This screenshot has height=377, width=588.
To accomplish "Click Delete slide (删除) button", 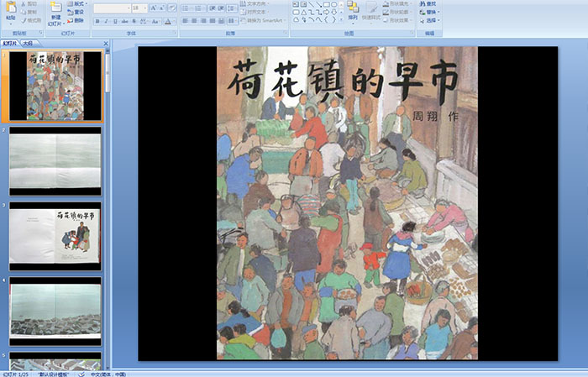I will (76, 20).
